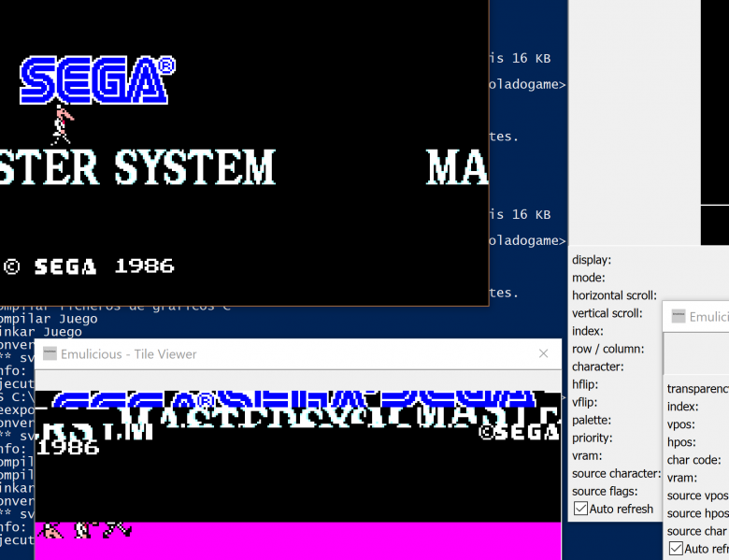
Task: Select the 'vertical scroll:' label
Action: click(607, 313)
